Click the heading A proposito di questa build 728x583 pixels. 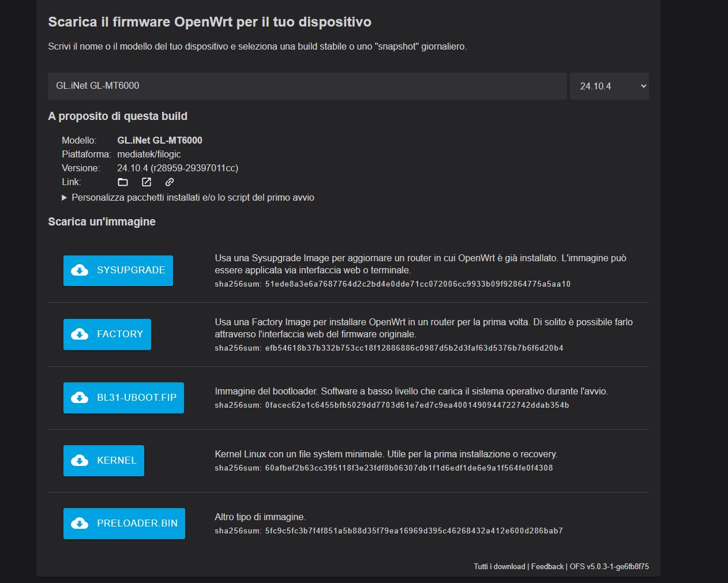click(118, 116)
